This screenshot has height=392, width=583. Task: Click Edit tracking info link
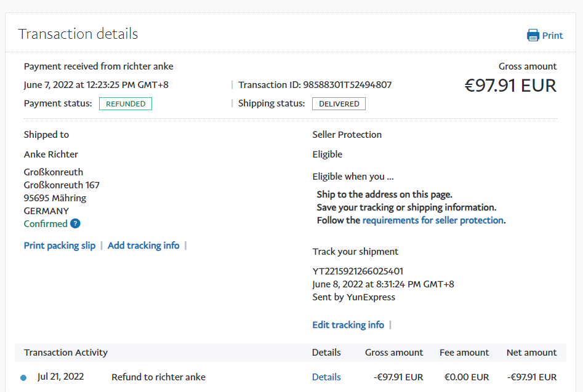(x=348, y=325)
